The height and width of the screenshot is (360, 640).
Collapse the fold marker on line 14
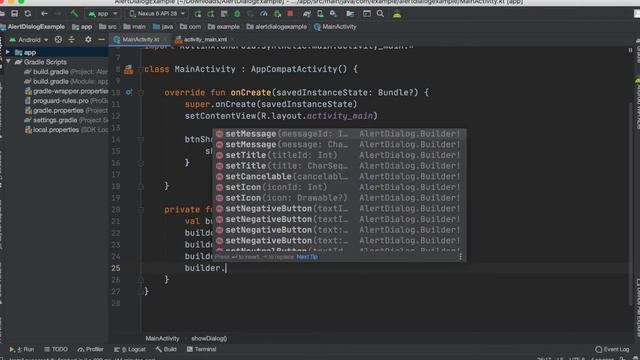tap(140, 140)
